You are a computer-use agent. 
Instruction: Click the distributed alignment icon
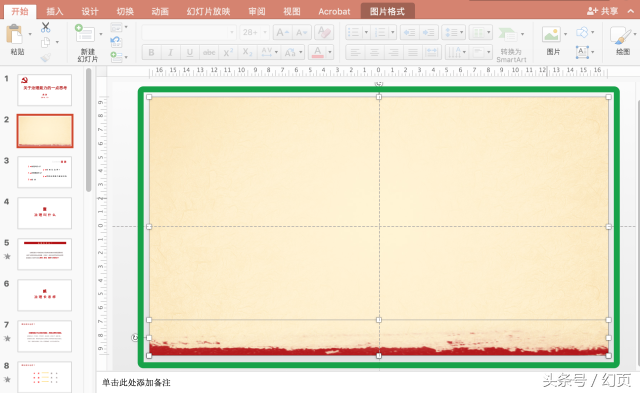[431, 52]
